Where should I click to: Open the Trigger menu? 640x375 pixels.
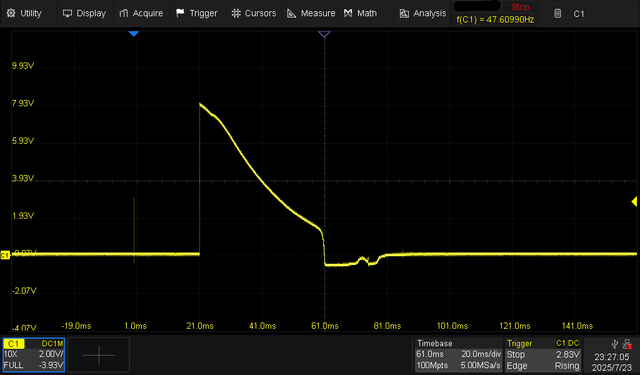197,13
